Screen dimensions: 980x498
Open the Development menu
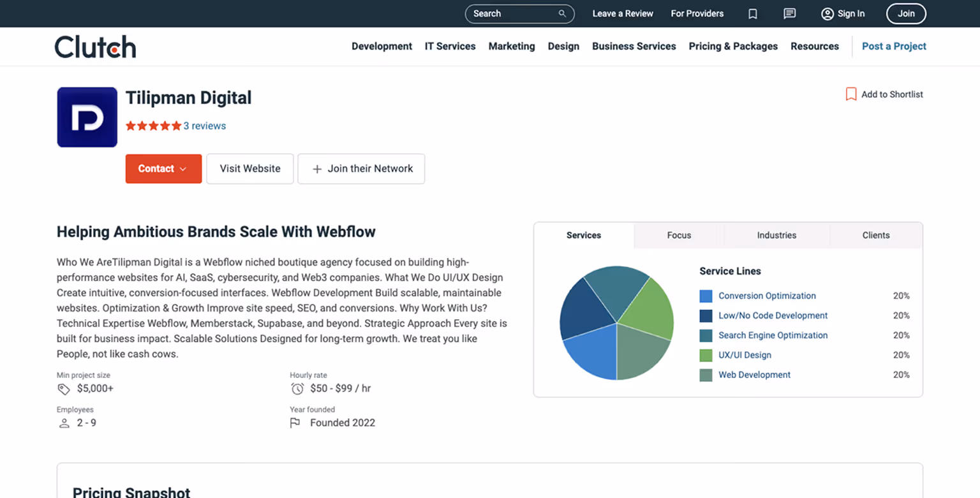point(382,46)
